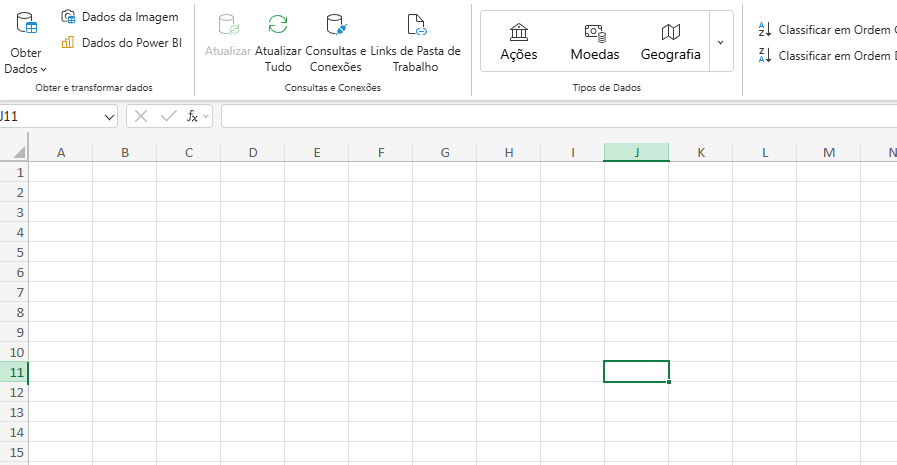Select row 5 header
This screenshot has width=897, height=465.
pos(14,252)
